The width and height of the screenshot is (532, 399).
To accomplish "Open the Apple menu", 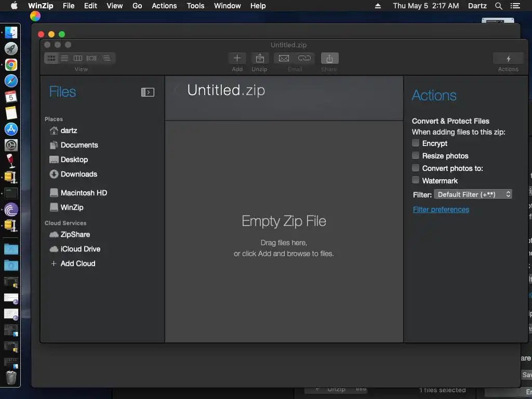I will [x=14, y=6].
